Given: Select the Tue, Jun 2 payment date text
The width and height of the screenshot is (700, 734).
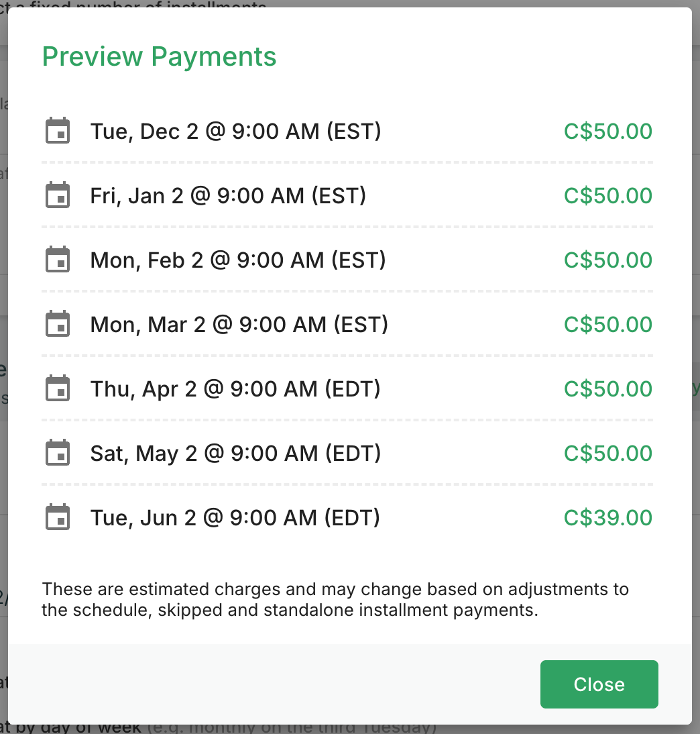Looking at the screenshot, I should point(235,518).
